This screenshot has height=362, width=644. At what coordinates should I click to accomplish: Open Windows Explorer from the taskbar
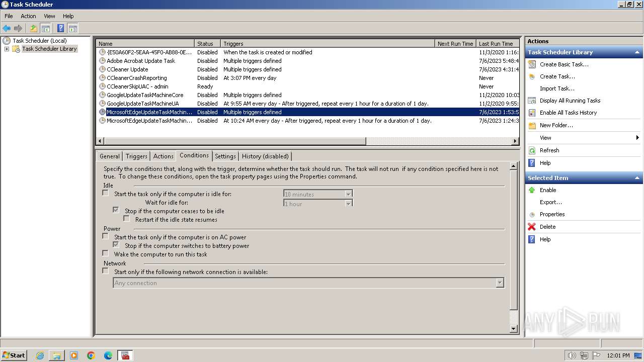point(57,355)
